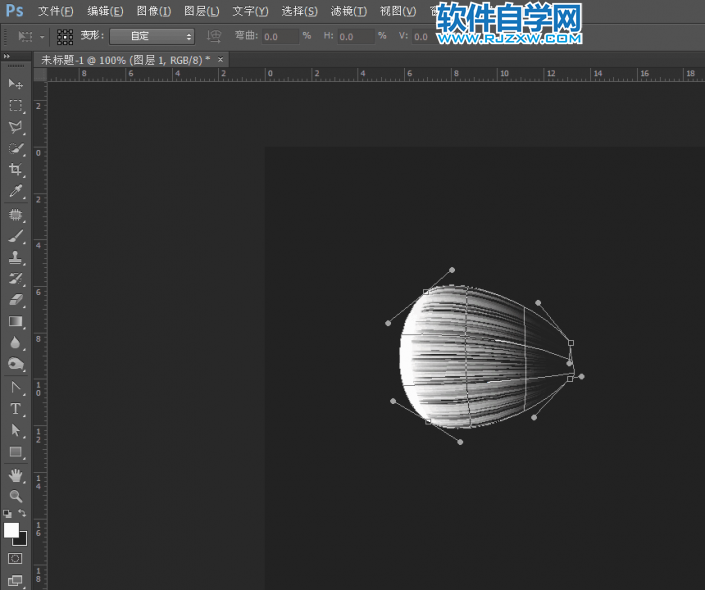Select the Hand tool
Viewport: 705px width, 590px height.
(x=16, y=474)
